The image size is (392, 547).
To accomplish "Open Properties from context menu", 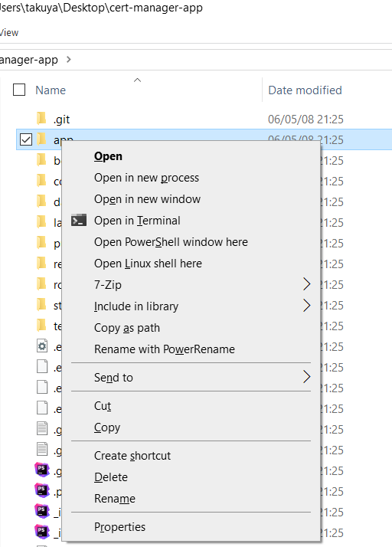I will coord(119,527).
